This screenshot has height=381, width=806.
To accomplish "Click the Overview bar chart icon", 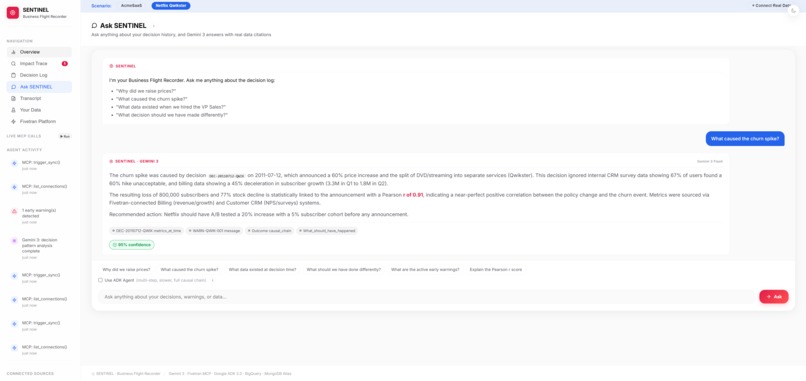I will pyautogui.click(x=13, y=52).
